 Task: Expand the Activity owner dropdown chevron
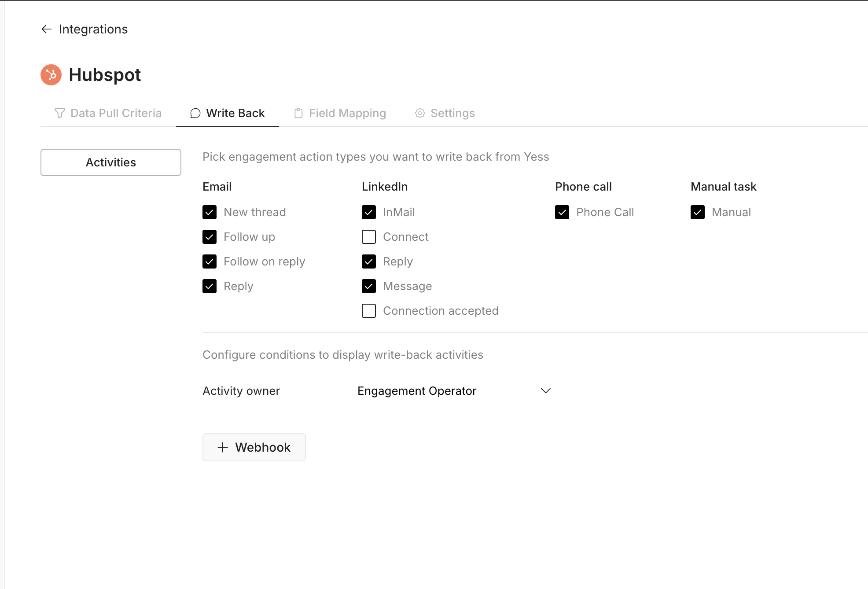click(x=546, y=391)
